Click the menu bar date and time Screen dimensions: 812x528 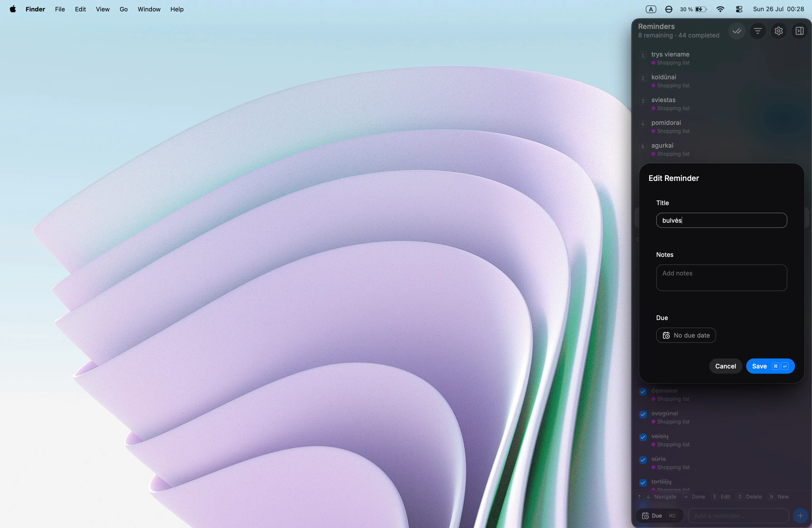click(x=778, y=9)
